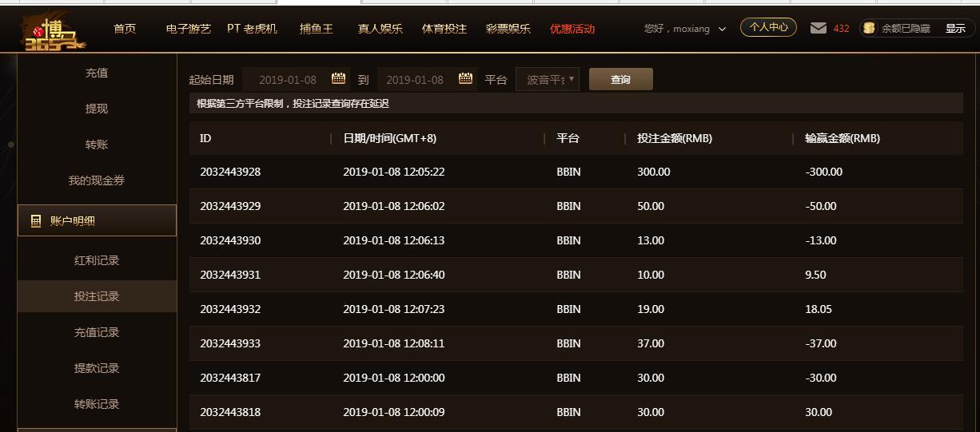Image resolution: width=980 pixels, height=432 pixels.
Task: Click the end date input field
Action: pos(415,79)
